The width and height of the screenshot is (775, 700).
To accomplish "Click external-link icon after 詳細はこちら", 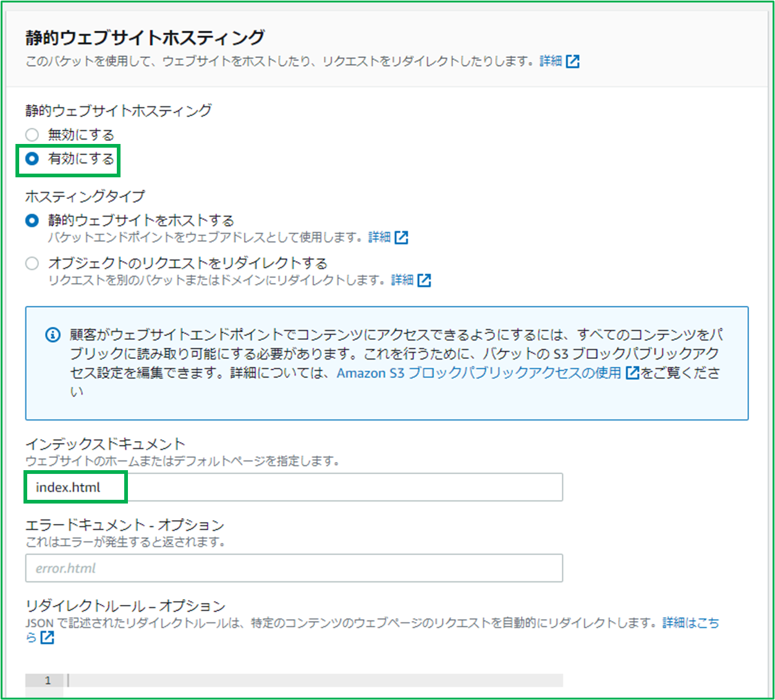I will (47, 638).
